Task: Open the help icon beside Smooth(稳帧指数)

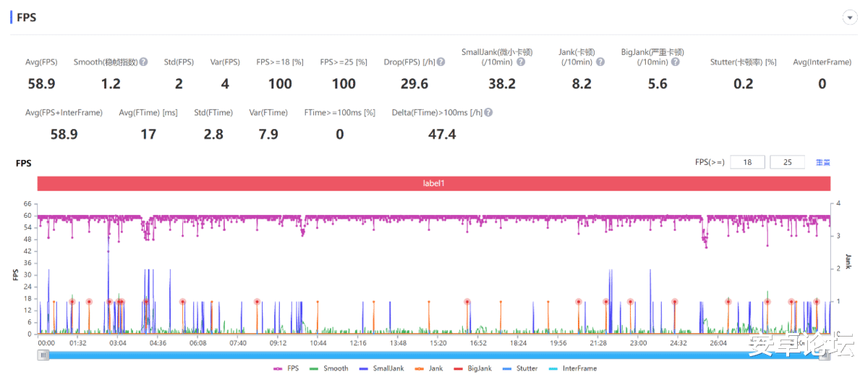Action: click(144, 62)
